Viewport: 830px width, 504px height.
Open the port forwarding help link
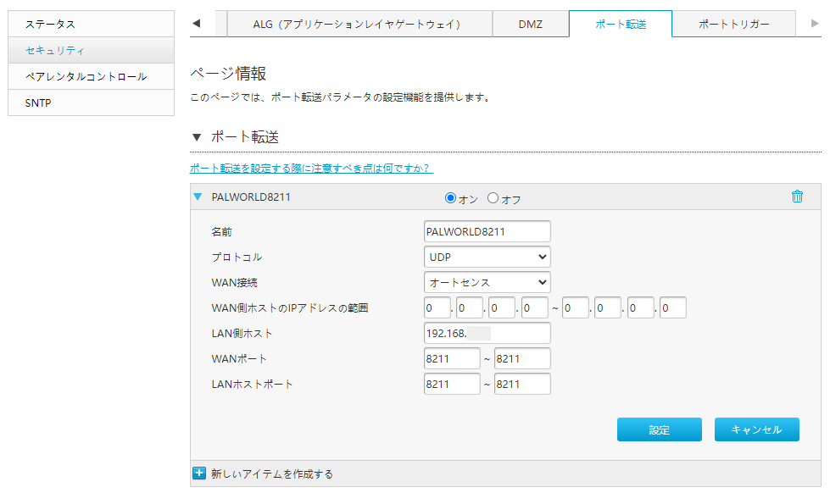[x=311, y=168]
